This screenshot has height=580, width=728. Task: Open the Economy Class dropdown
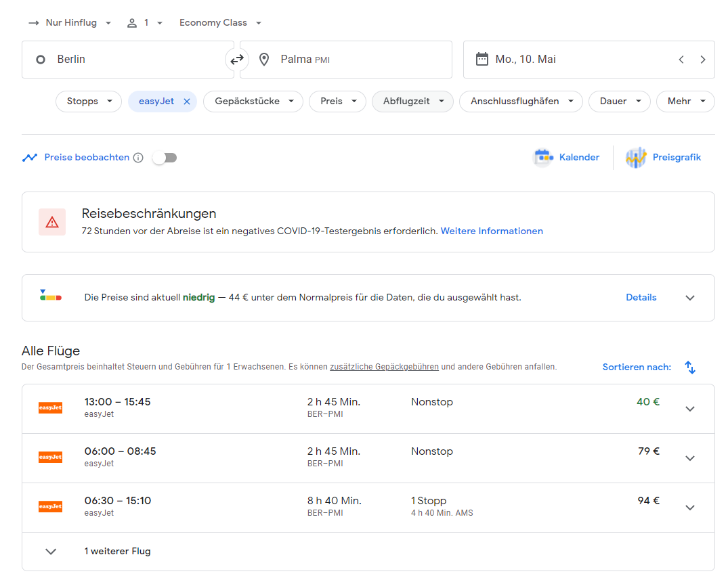point(221,23)
